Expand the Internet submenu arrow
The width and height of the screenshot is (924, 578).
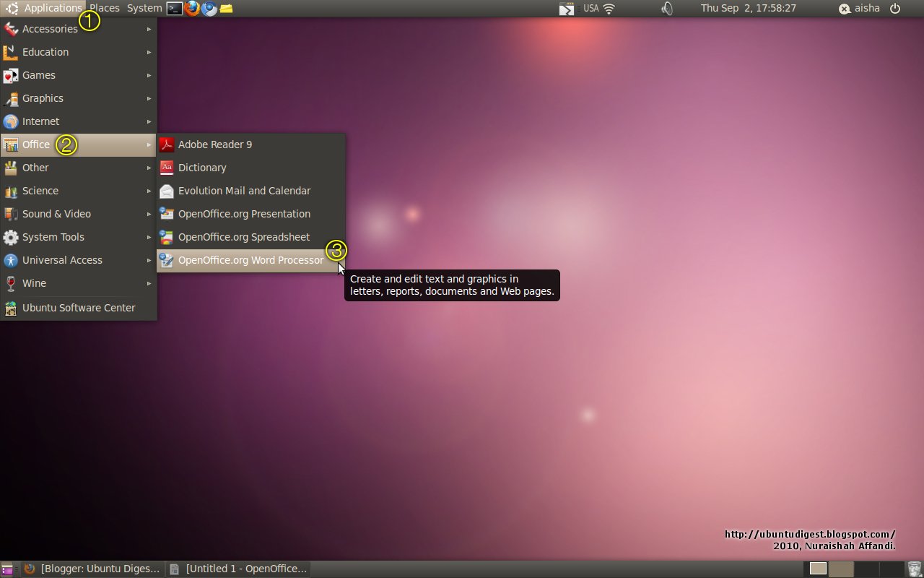[149, 121]
